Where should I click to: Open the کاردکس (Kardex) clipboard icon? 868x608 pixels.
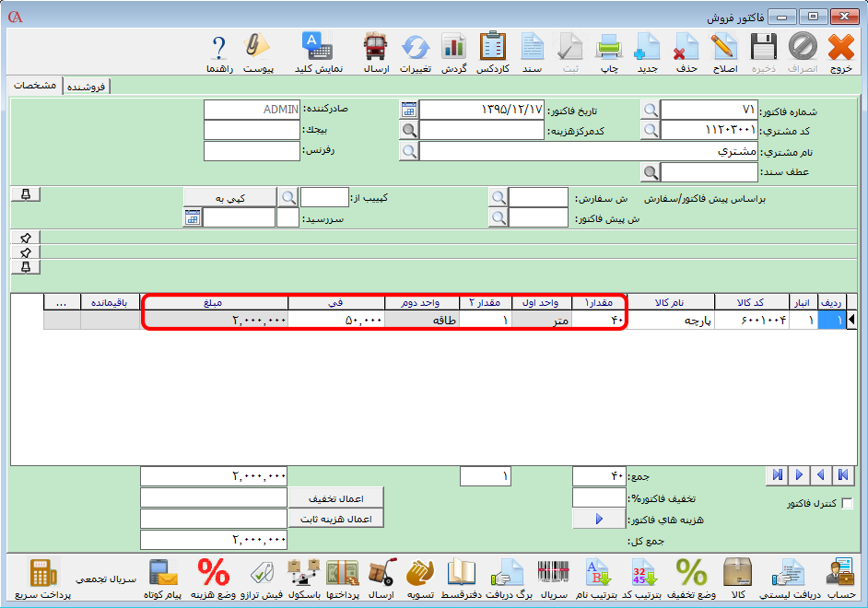(493, 52)
